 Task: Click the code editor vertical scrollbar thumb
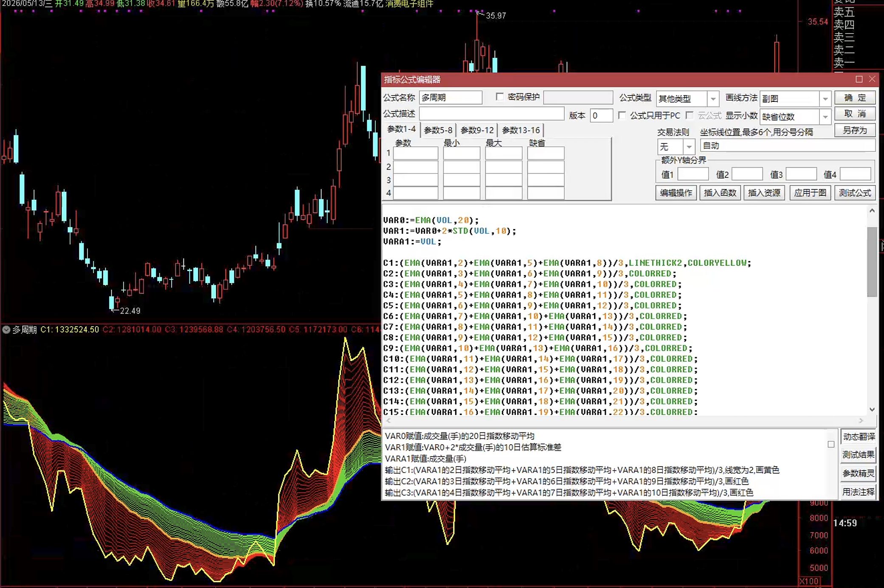pyautogui.click(x=872, y=262)
